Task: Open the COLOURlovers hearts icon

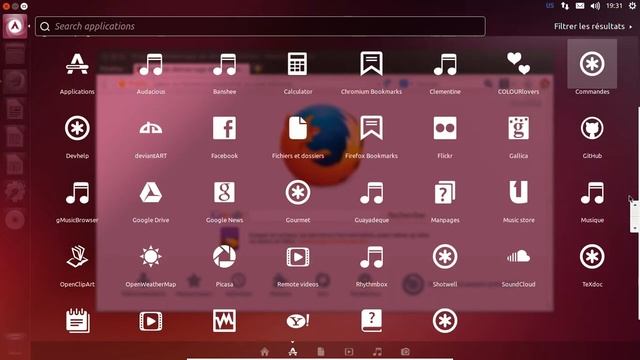Action: 518,64
